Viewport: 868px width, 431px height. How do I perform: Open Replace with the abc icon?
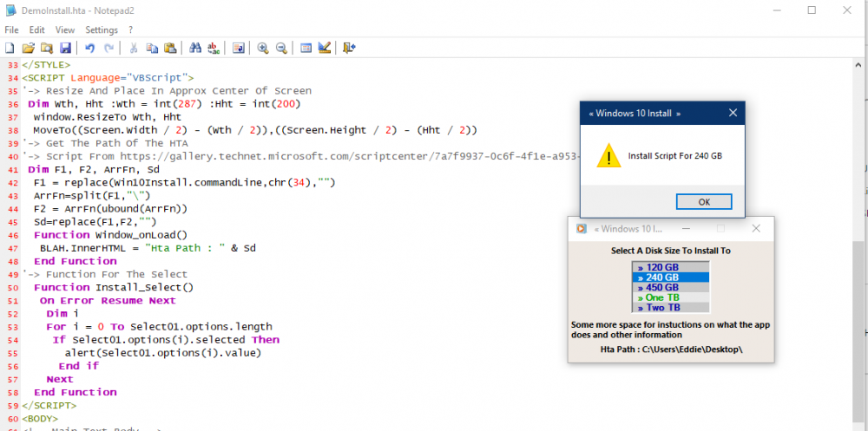[214, 48]
